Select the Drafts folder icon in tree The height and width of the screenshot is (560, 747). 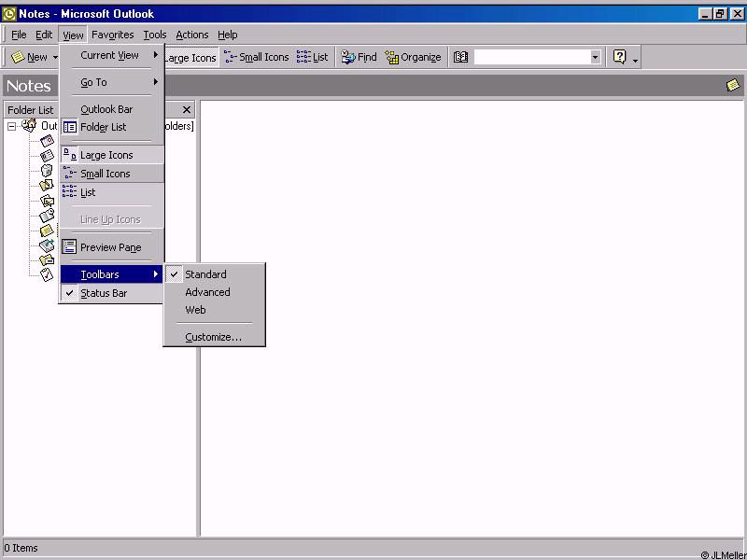pyautogui.click(x=47, y=185)
